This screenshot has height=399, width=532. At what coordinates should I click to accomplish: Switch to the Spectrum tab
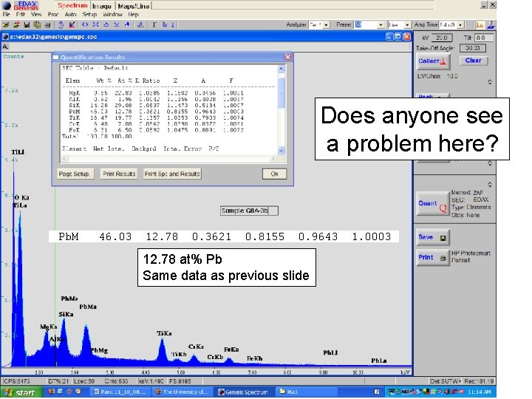[x=72, y=5]
